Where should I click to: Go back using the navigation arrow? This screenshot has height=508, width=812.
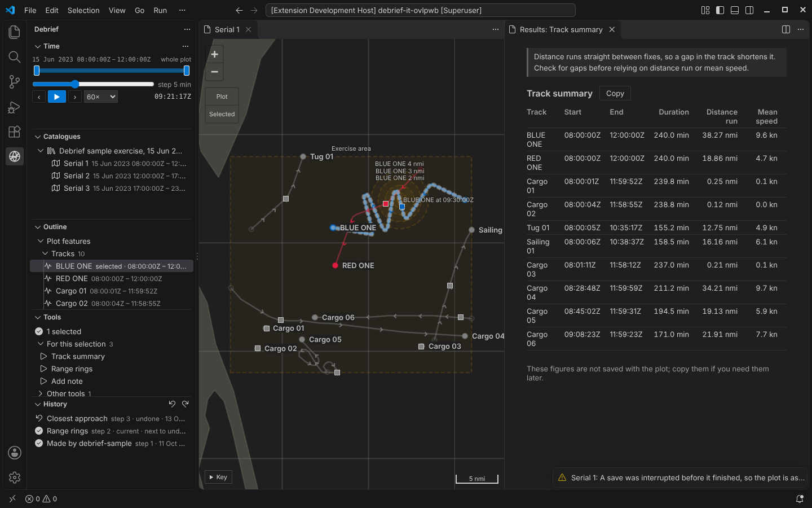tap(239, 10)
